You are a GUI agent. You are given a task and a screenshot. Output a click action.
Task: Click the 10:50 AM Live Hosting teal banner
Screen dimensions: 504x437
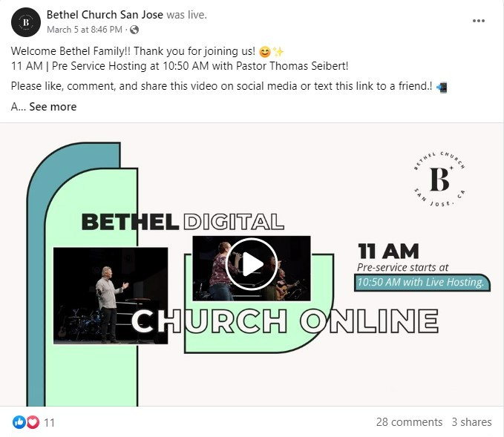click(x=422, y=283)
